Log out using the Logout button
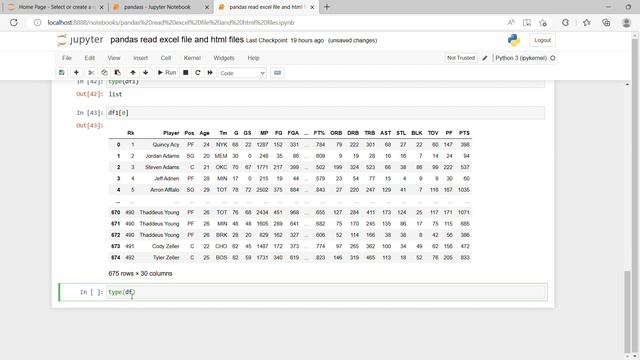Viewport: 640px width, 360px height. 542,40
